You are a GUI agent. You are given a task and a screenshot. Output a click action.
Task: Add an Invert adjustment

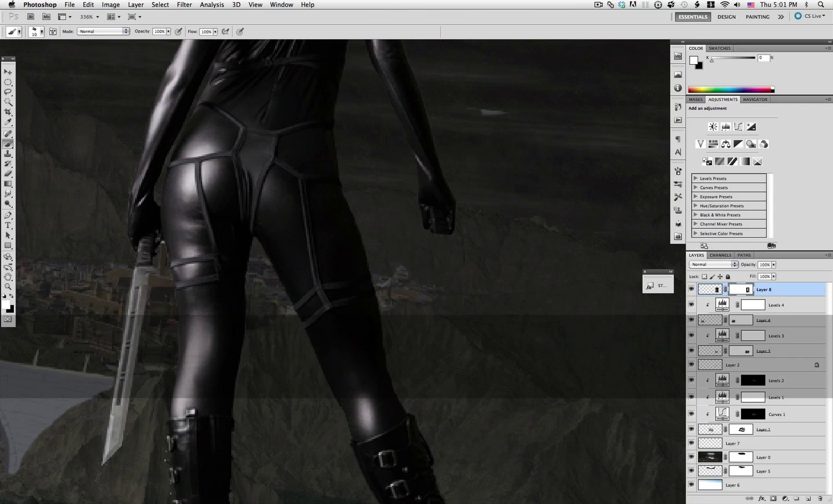pos(707,161)
